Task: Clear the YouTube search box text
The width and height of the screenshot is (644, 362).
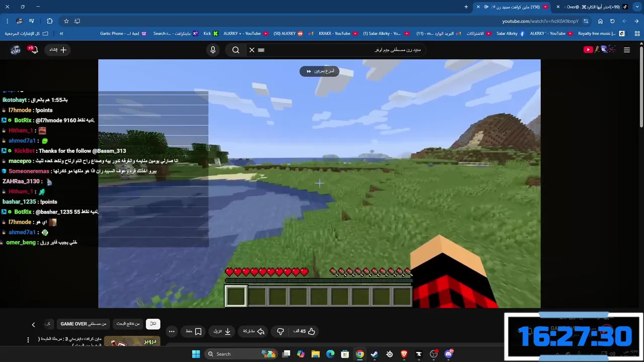Action: [x=252, y=50]
